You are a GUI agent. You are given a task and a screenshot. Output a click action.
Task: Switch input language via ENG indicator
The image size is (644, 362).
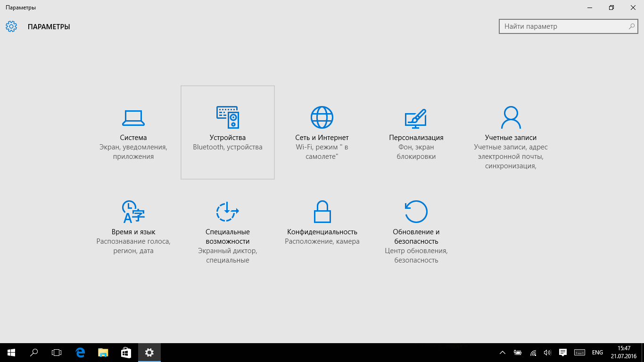[597, 353]
